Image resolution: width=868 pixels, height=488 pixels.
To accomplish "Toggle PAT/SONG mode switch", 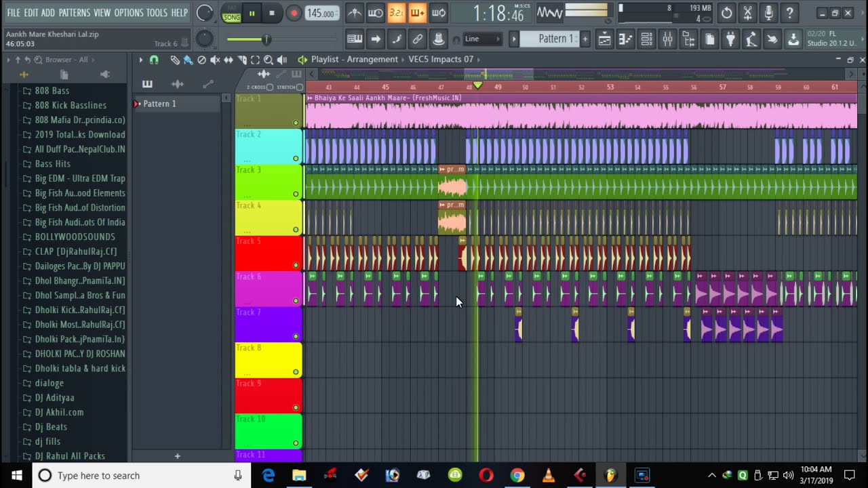I will point(231,13).
